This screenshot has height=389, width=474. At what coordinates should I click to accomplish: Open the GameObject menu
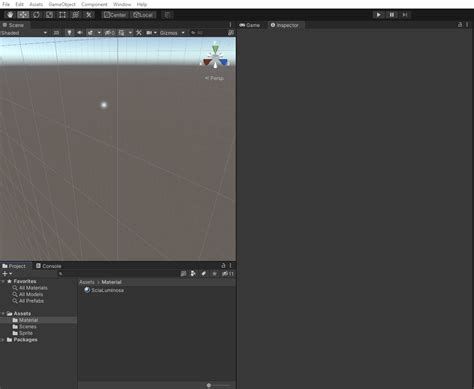point(62,4)
